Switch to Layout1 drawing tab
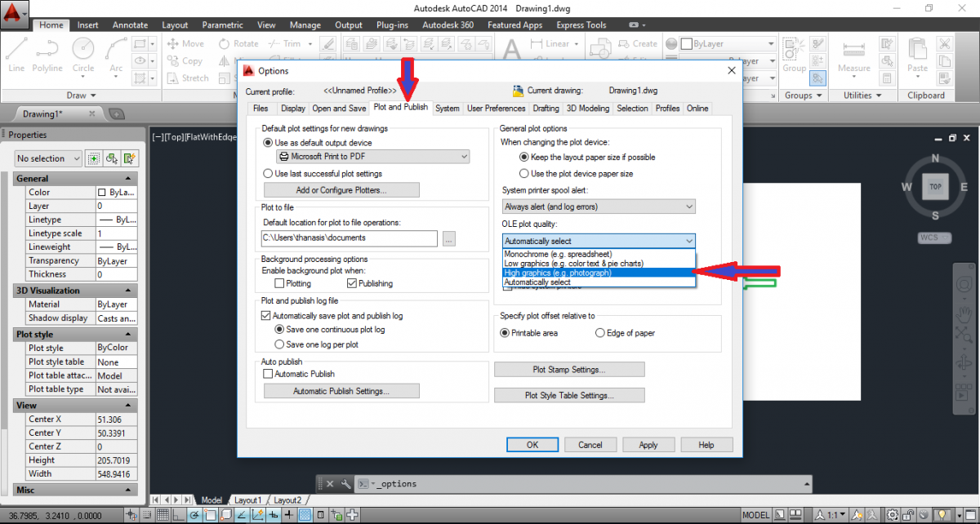Image resolution: width=980 pixels, height=524 pixels. [x=247, y=500]
